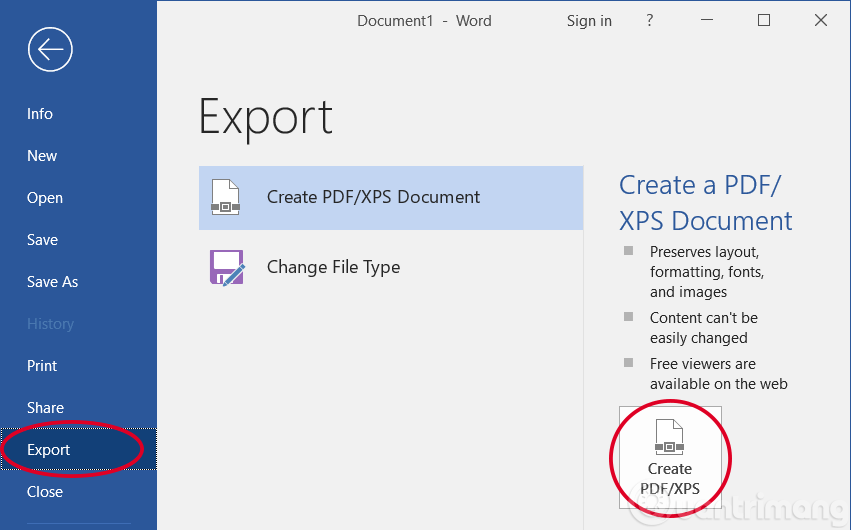Maximize the Word window
The height and width of the screenshot is (530, 851).
click(764, 20)
